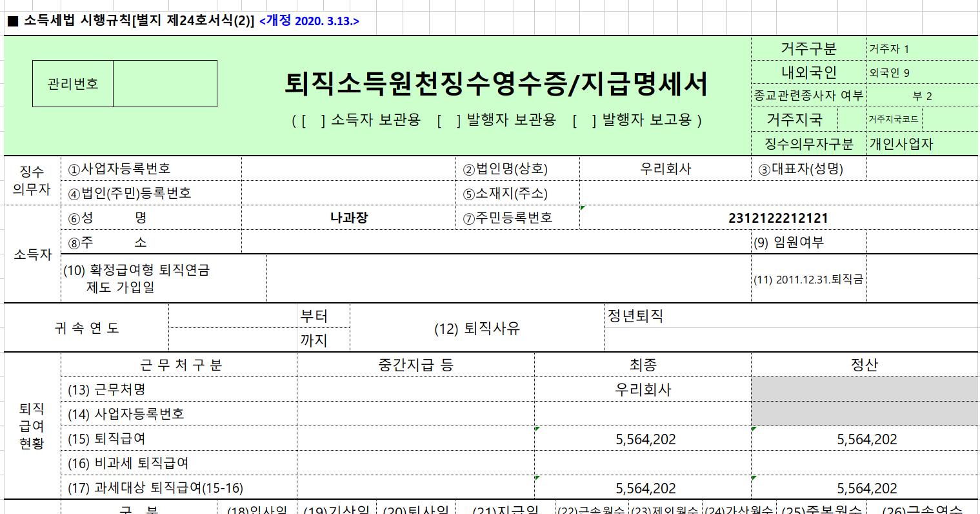This screenshot has width=980, height=514.
Task: Select the ①사업자등록번호 input cell
Action: coord(348,168)
